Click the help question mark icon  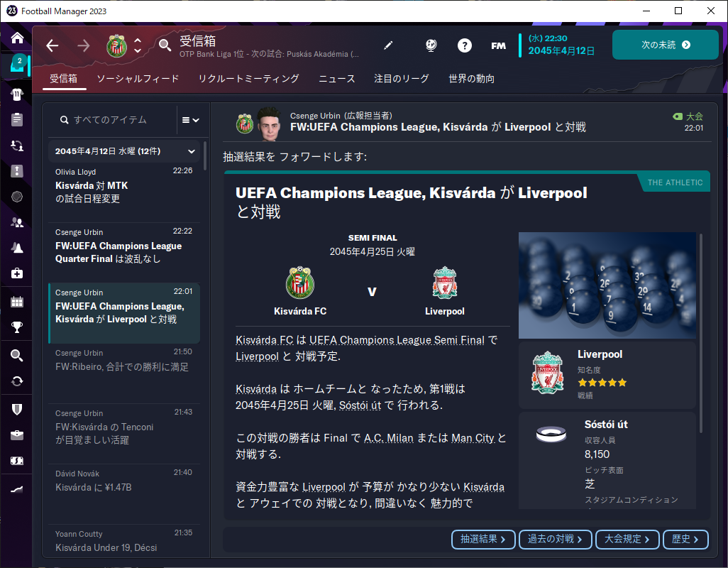click(x=464, y=45)
